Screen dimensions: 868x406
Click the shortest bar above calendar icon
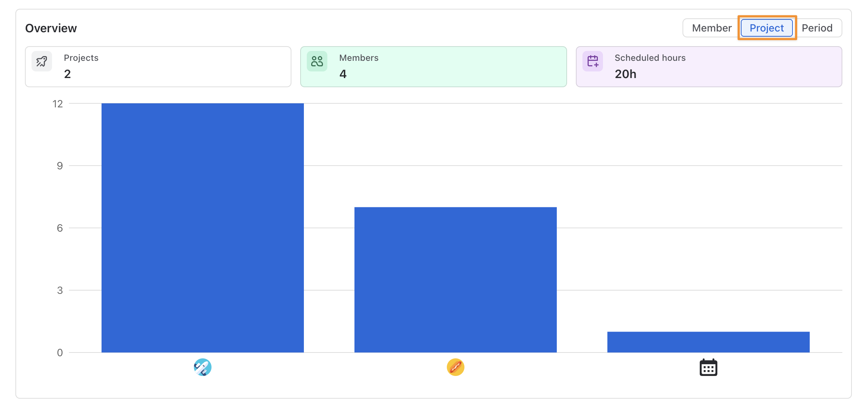709,342
